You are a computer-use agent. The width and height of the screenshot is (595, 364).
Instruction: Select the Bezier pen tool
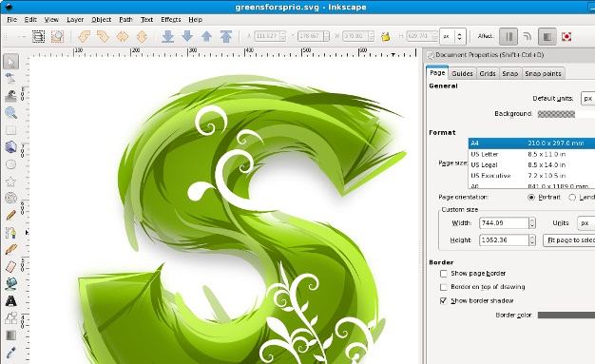coord(10,232)
